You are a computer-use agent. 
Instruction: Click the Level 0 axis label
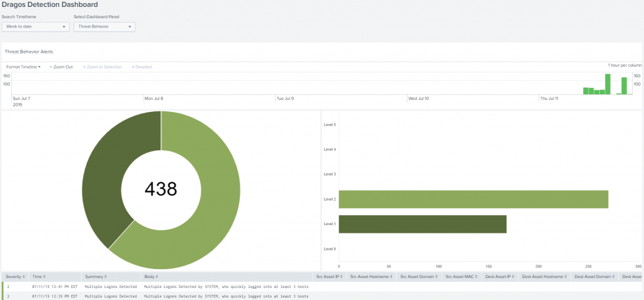(x=330, y=248)
